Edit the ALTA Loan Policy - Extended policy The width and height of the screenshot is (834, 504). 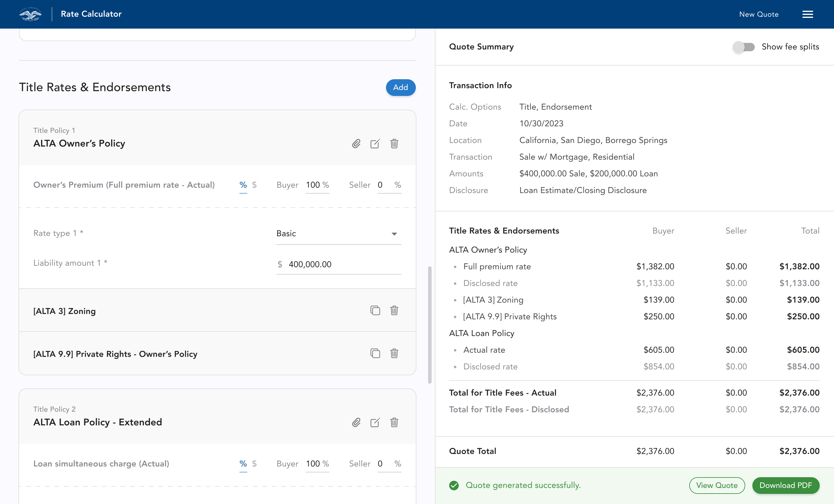[375, 422]
